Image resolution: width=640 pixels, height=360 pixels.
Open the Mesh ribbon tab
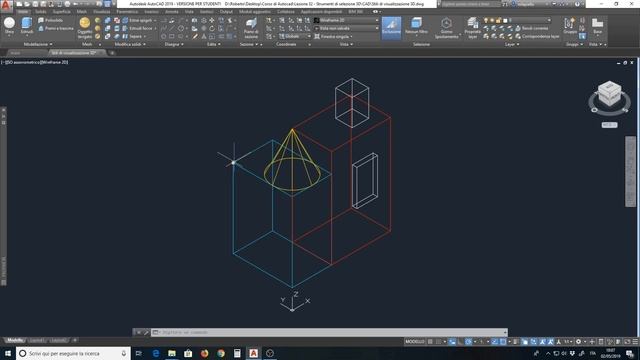pos(82,12)
